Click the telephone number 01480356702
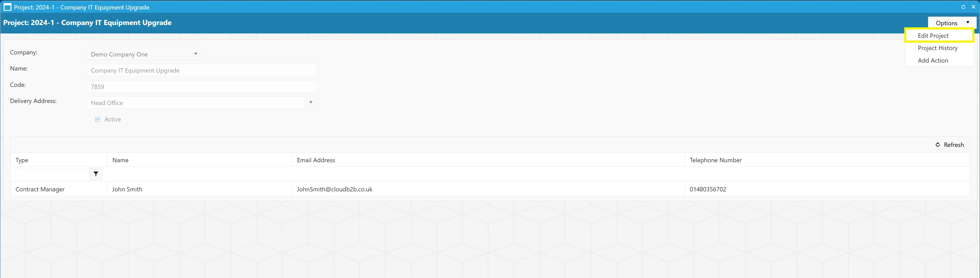The height and width of the screenshot is (278, 980). click(x=707, y=189)
